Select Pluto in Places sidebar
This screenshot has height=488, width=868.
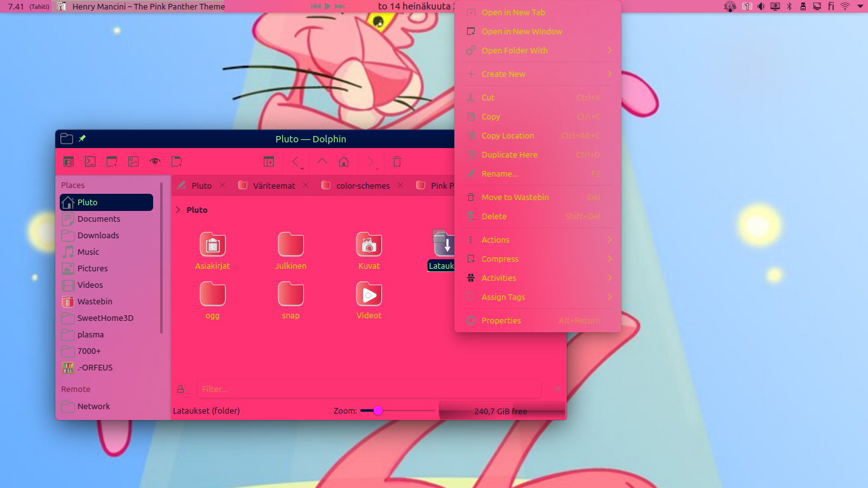pyautogui.click(x=106, y=202)
